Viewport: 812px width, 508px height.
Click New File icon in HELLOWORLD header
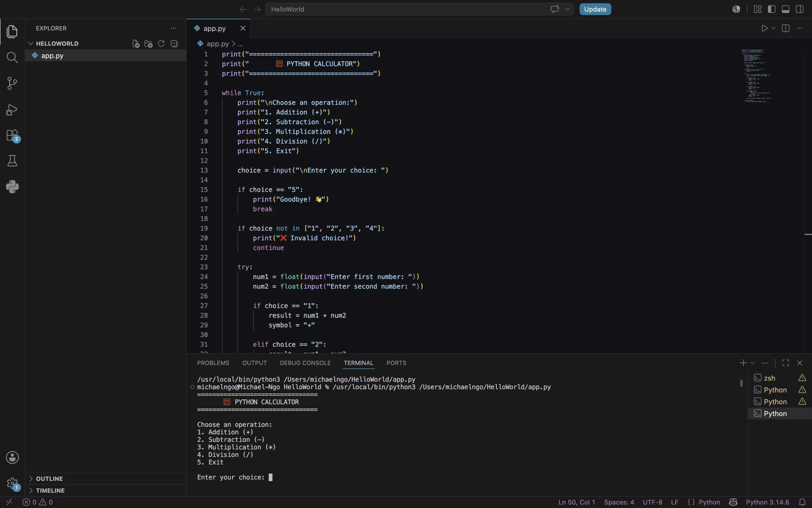click(136, 44)
